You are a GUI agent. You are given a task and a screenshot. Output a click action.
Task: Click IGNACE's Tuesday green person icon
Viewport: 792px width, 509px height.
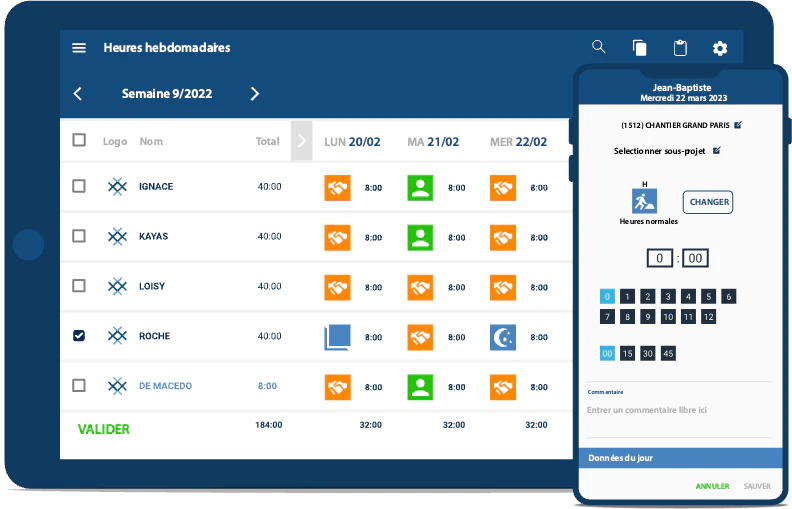pyautogui.click(x=420, y=188)
